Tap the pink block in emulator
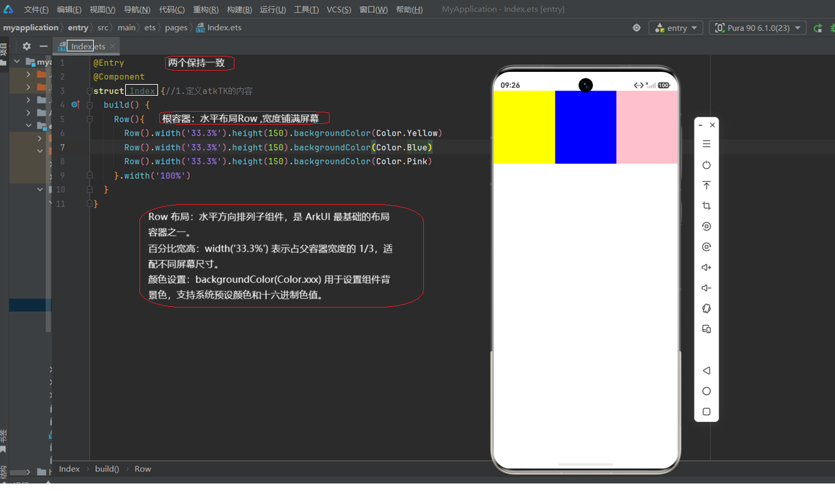Image resolution: width=835 pixels, height=504 pixels. pos(647,127)
